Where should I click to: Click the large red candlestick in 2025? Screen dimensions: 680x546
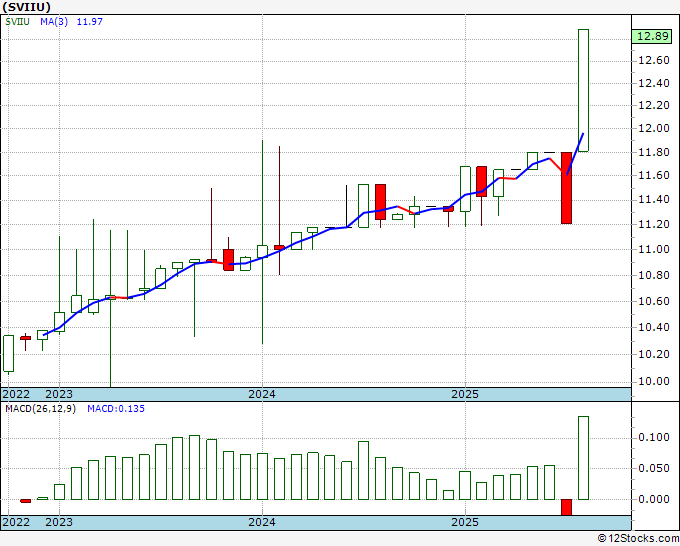[x=566, y=187]
